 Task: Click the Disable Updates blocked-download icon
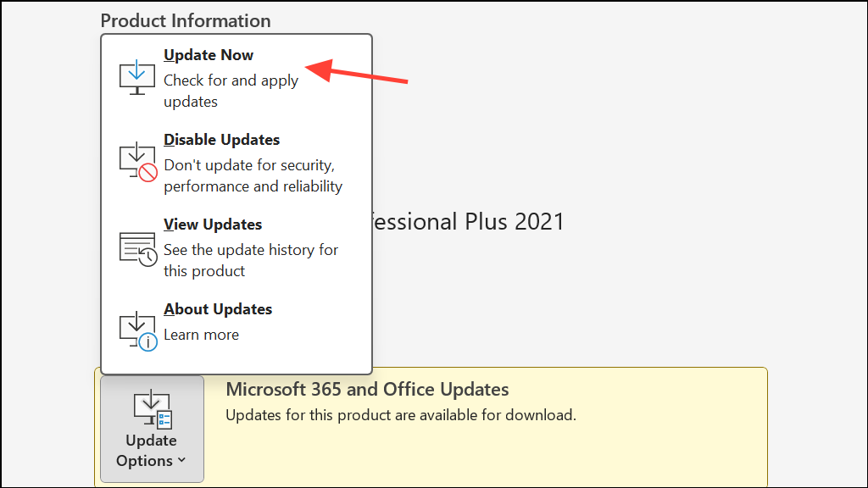[x=138, y=162]
